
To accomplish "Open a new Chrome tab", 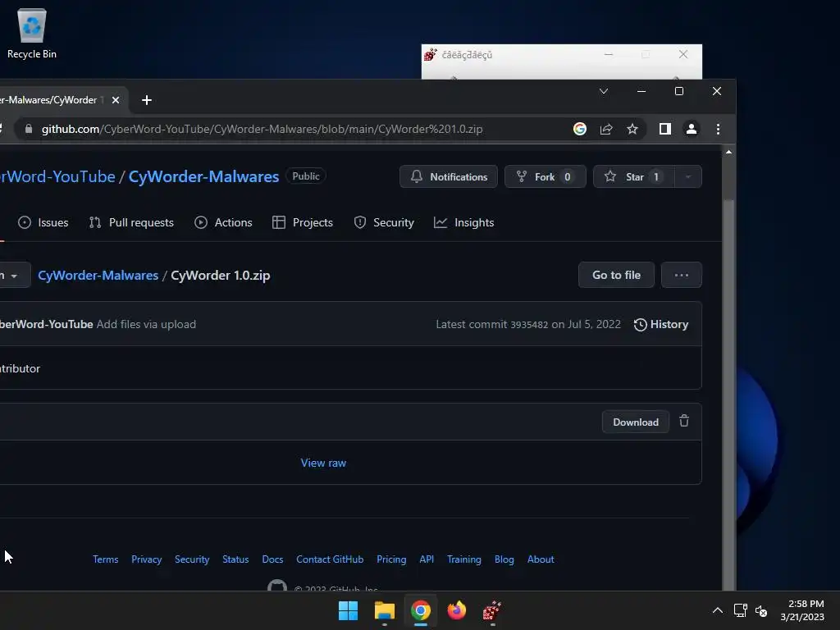I will (146, 100).
